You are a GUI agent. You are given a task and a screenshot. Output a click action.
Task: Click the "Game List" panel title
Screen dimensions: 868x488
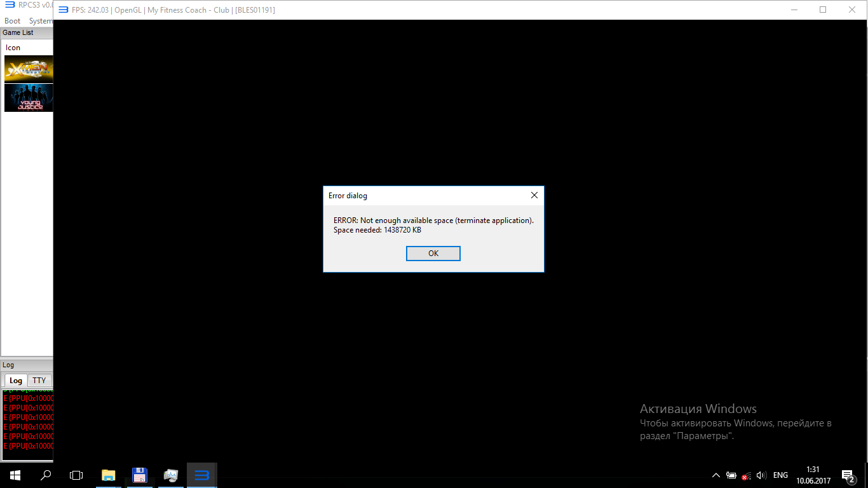18,32
